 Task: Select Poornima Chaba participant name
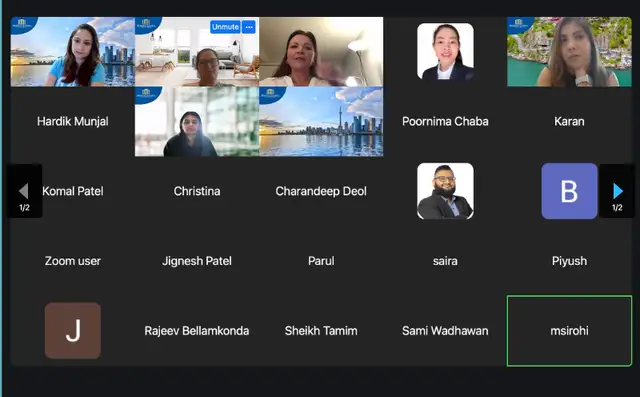[445, 121]
